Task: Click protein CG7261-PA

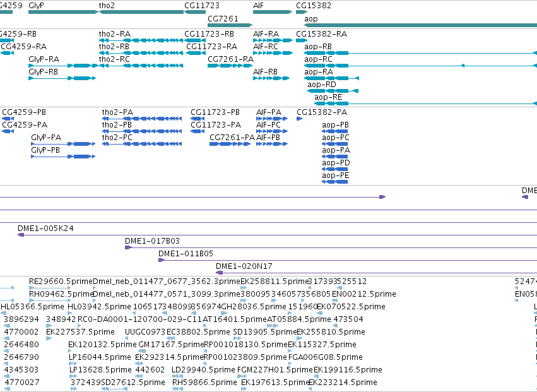Action: [x=230, y=144]
